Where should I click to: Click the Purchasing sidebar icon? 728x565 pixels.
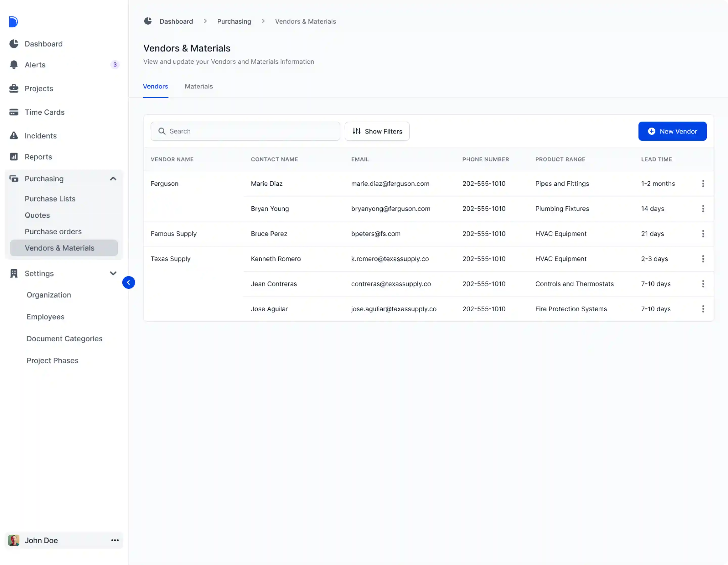click(x=14, y=179)
